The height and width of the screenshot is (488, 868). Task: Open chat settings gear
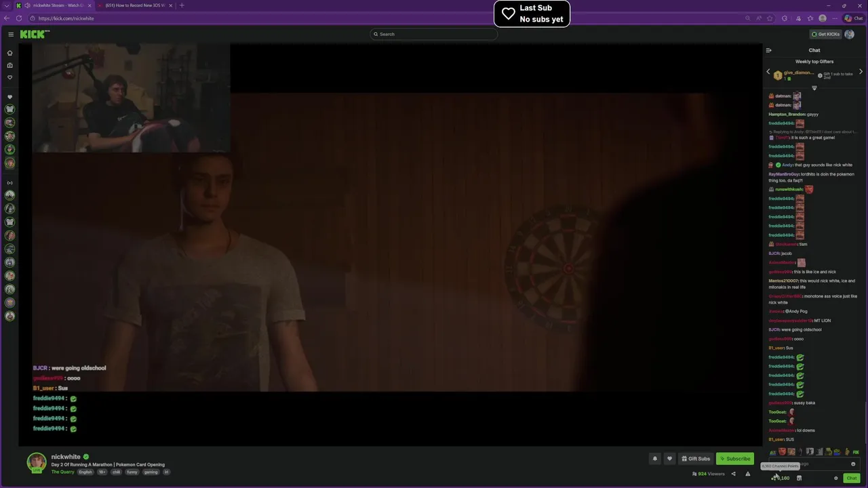836,478
